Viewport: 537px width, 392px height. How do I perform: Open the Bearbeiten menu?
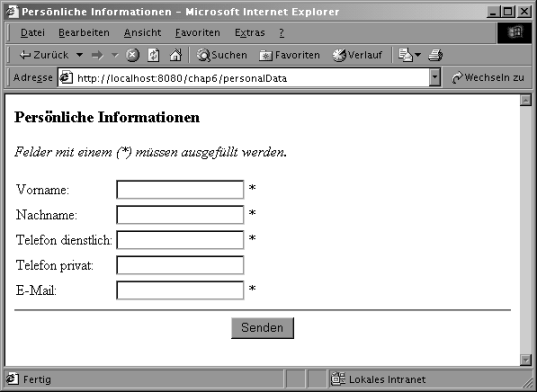[84, 33]
